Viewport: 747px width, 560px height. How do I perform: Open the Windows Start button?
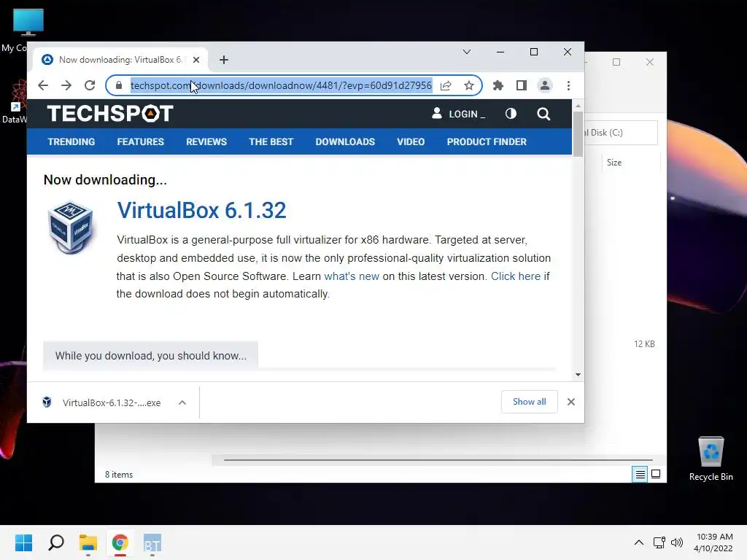pos(24,542)
